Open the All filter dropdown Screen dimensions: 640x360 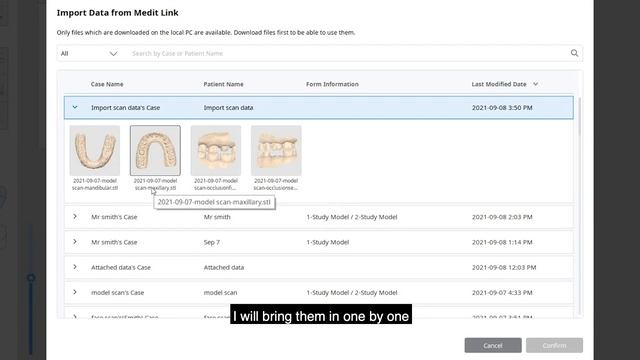click(89, 53)
